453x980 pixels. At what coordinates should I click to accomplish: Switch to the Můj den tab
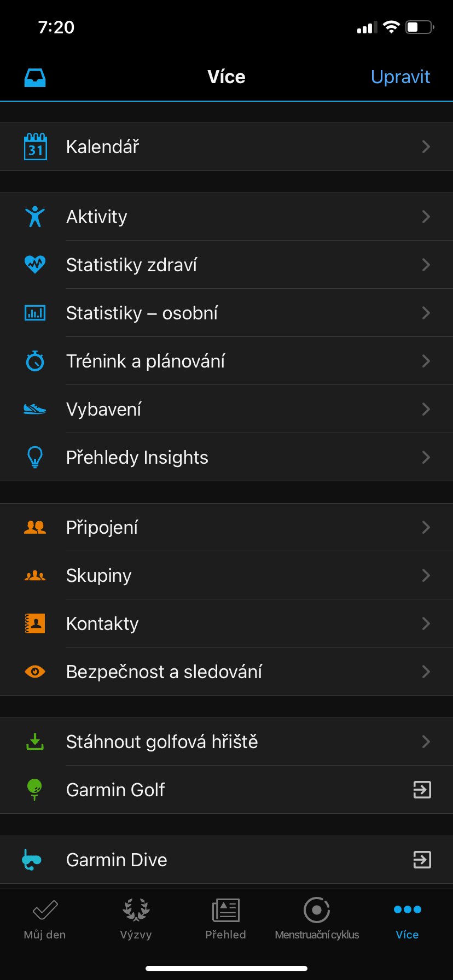click(x=45, y=919)
